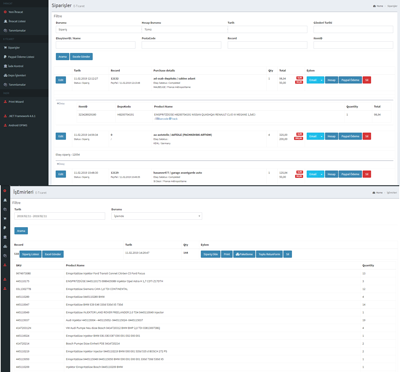Image resolution: width=400 pixels, height=372 pixels.
Task: Expand the second order's Email dropdown arrow
Action: point(321,136)
